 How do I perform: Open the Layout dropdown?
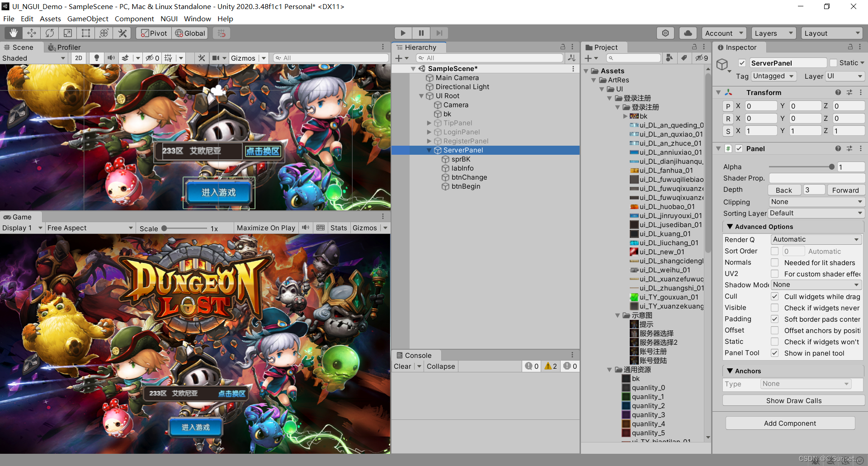[832, 33]
